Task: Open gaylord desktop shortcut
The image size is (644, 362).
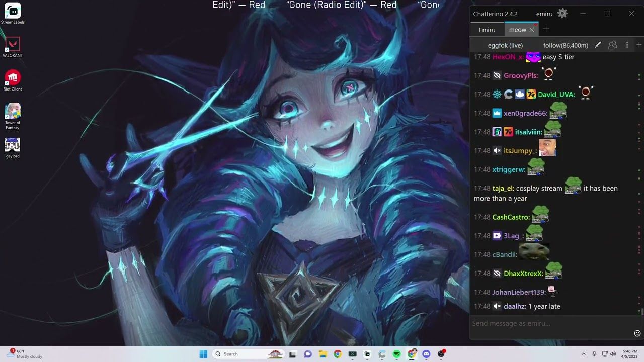Action: 13,148
